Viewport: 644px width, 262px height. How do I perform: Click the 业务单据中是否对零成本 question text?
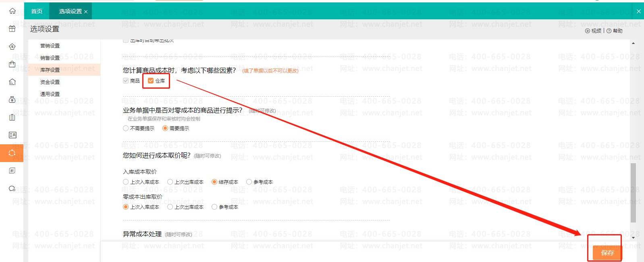tap(183, 110)
